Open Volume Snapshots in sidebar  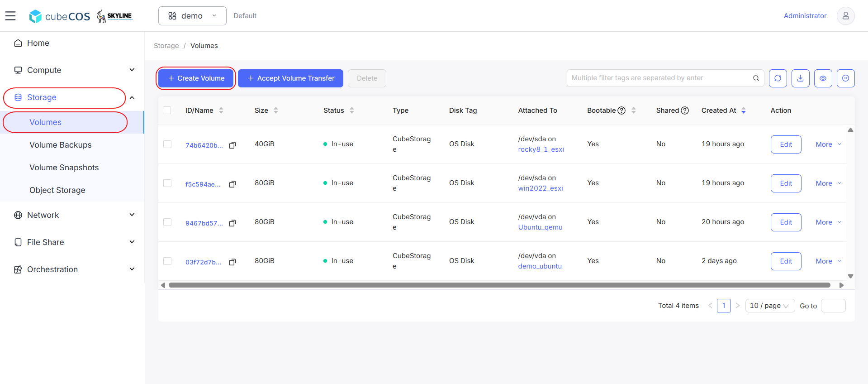(64, 168)
